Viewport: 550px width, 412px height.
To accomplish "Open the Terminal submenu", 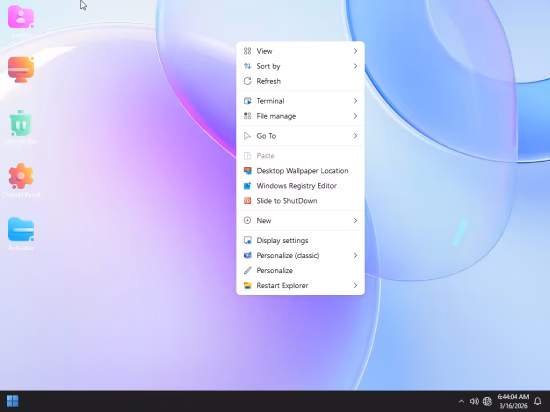I will pos(300,101).
